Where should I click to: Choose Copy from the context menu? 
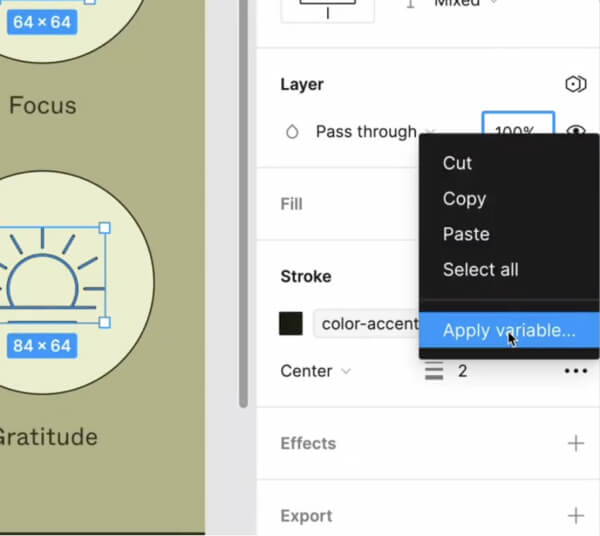pos(464,199)
